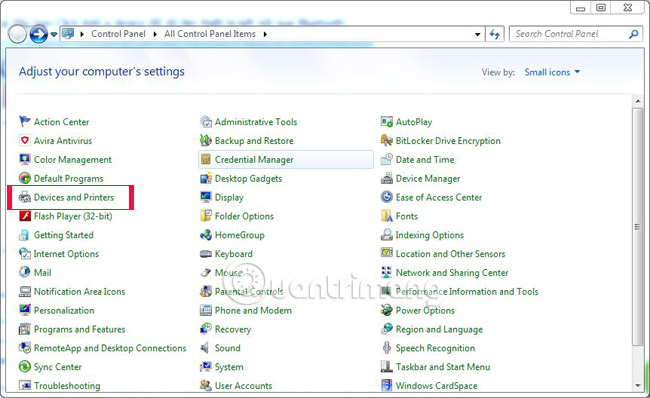Click the Windows CardSpace icon

386,386
